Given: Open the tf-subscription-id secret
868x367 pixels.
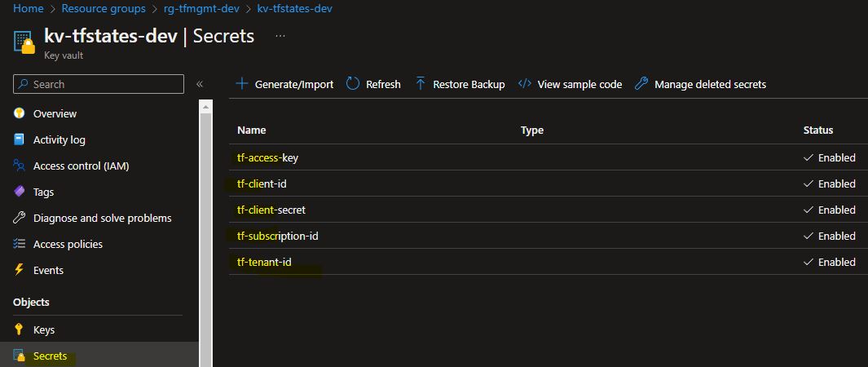Looking at the screenshot, I should tap(277, 236).
